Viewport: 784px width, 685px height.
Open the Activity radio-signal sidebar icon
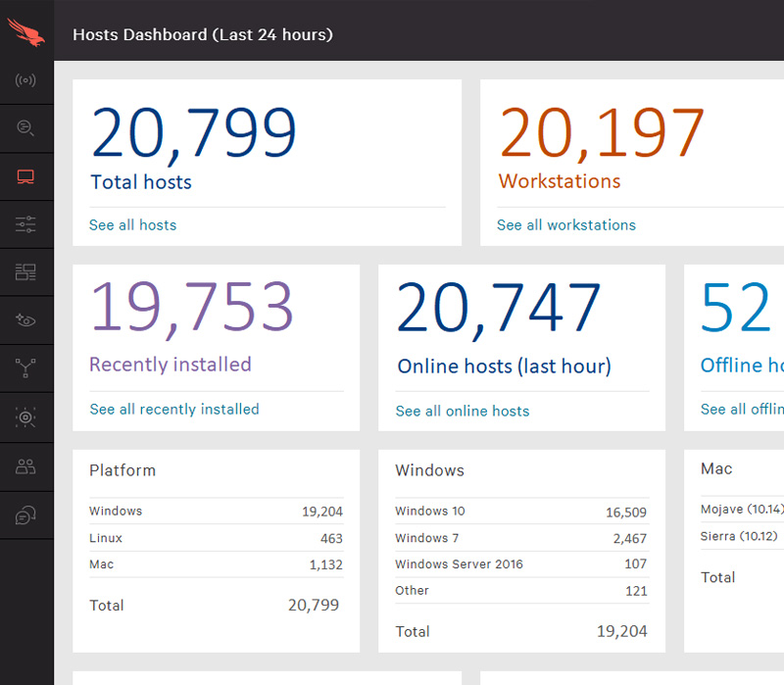click(x=26, y=80)
